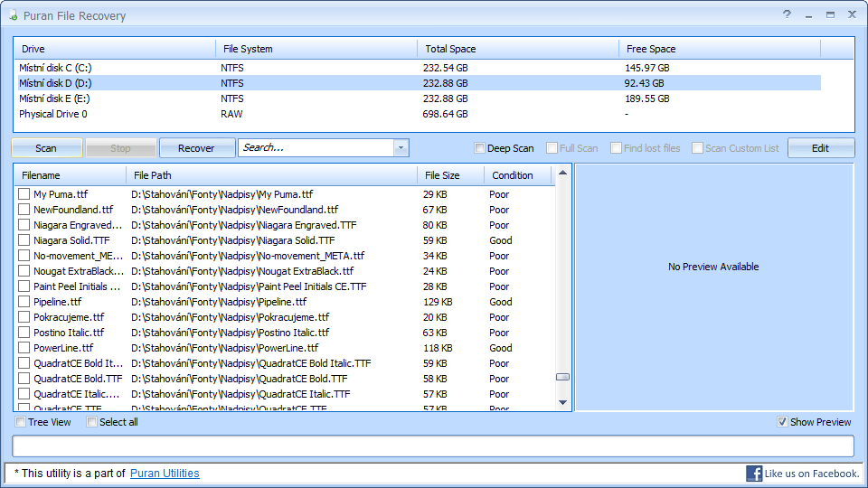Click the 118 KB file size cell
Viewport: 868px width, 488px height.
438,347
